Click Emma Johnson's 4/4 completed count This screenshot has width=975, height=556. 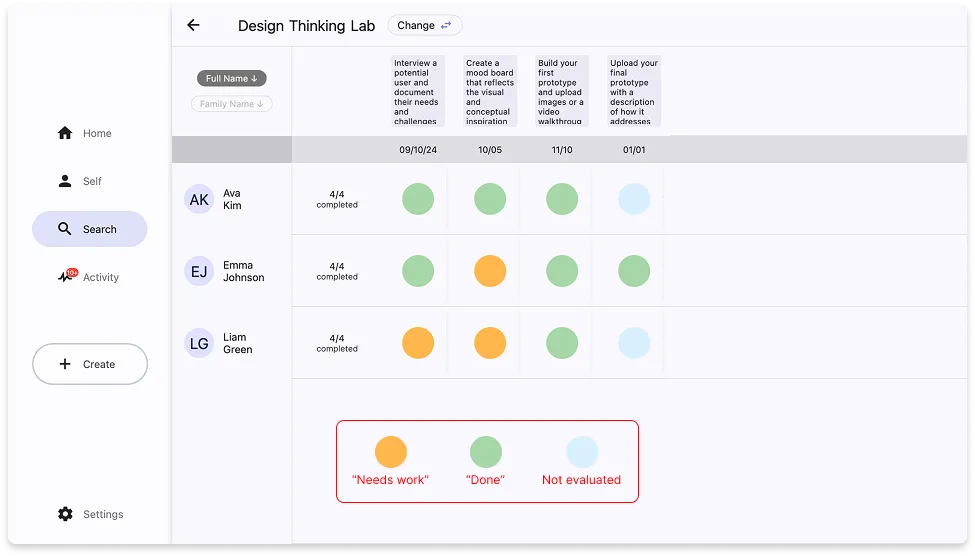pos(337,271)
